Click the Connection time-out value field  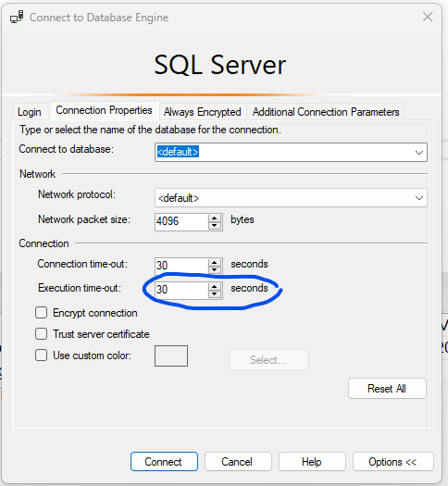pyautogui.click(x=181, y=266)
